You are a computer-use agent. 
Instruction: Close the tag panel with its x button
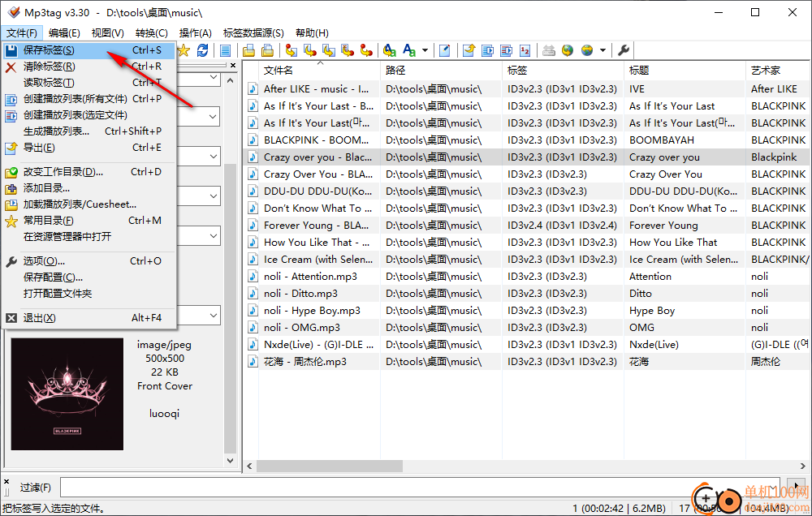pyautogui.click(x=233, y=65)
